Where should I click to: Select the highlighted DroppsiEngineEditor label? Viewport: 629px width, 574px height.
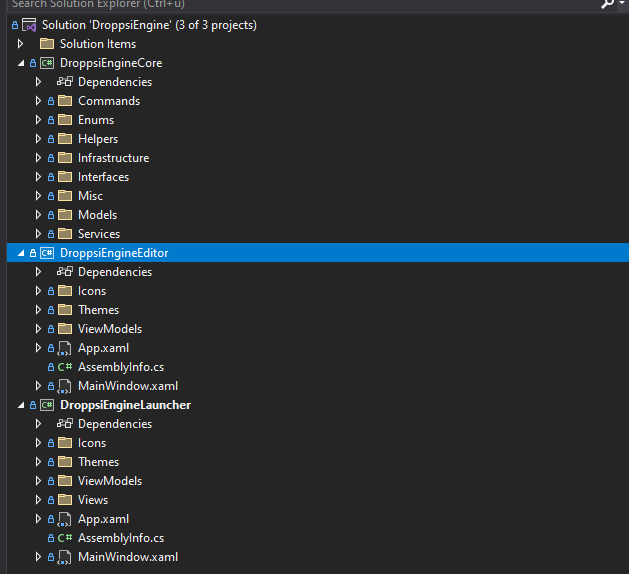[114, 253]
